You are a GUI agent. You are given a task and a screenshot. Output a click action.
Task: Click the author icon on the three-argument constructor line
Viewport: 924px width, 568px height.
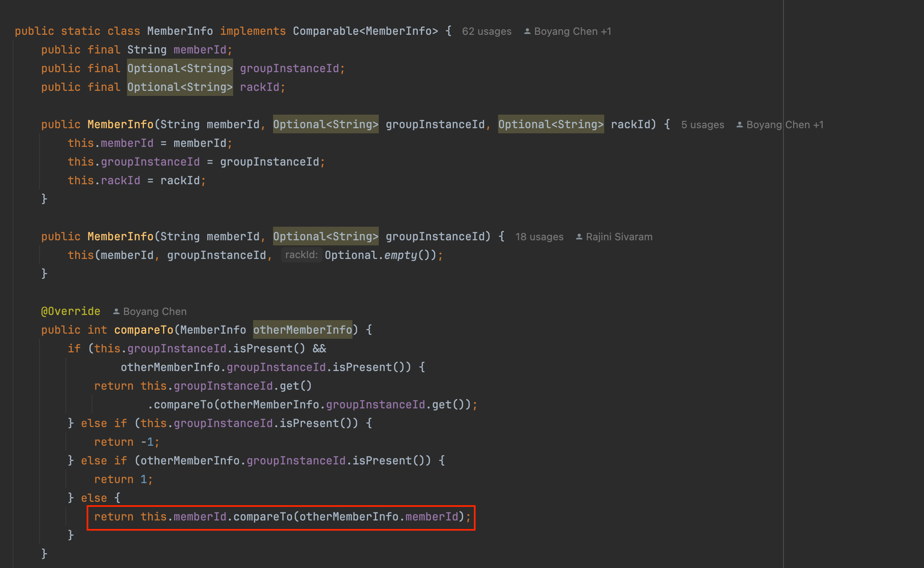[x=739, y=125]
